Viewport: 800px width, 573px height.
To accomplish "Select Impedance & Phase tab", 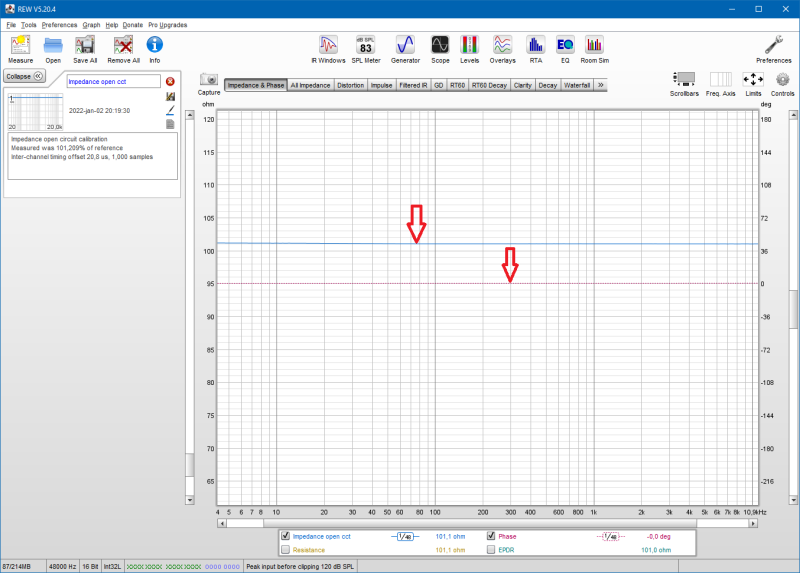I will [x=256, y=85].
